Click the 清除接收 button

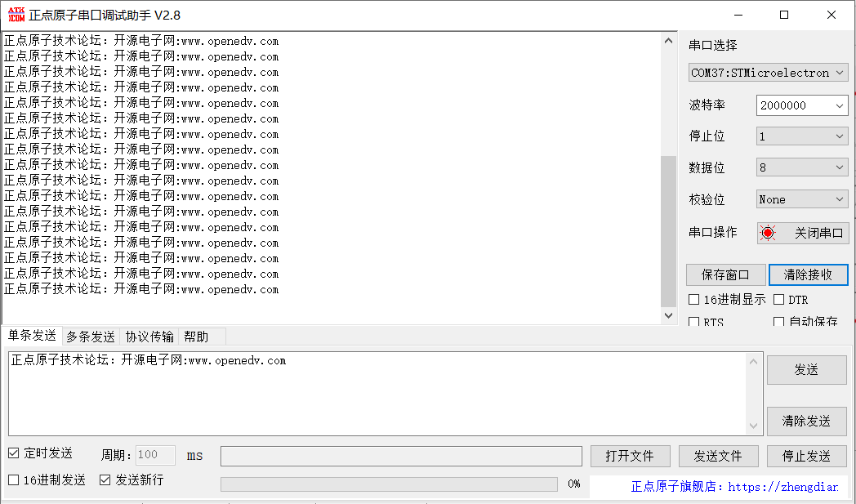[x=808, y=274]
